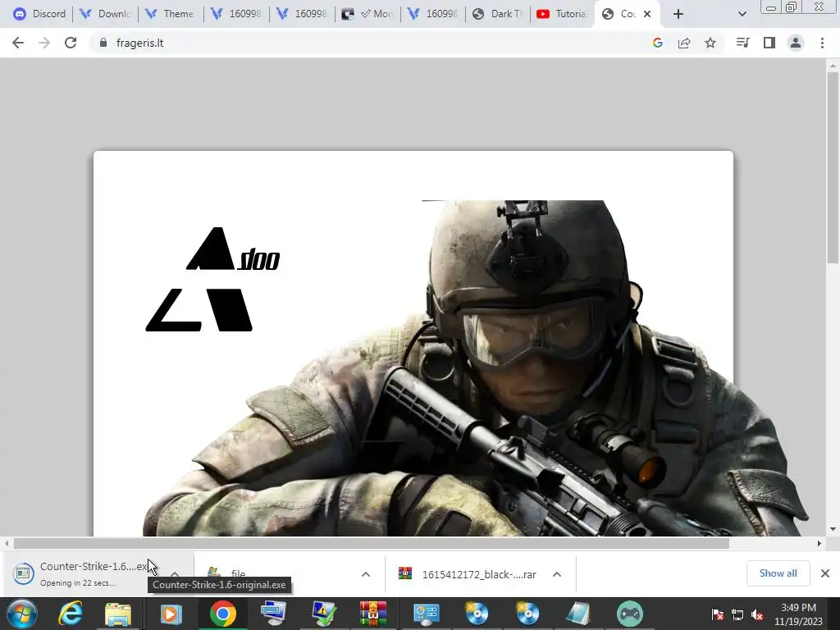Screen dimensions: 840x630
Task: Bookmark this tab with the star icon
Action: pyautogui.click(x=710, y=43)
